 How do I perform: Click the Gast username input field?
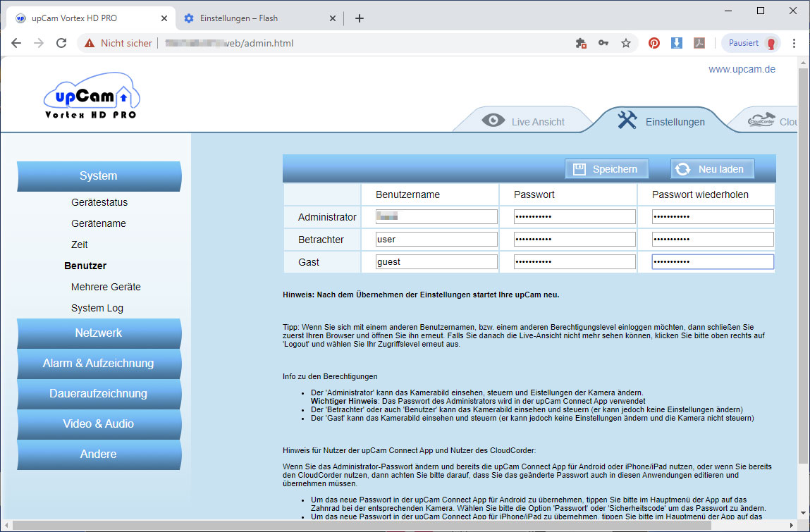[436, 262]
